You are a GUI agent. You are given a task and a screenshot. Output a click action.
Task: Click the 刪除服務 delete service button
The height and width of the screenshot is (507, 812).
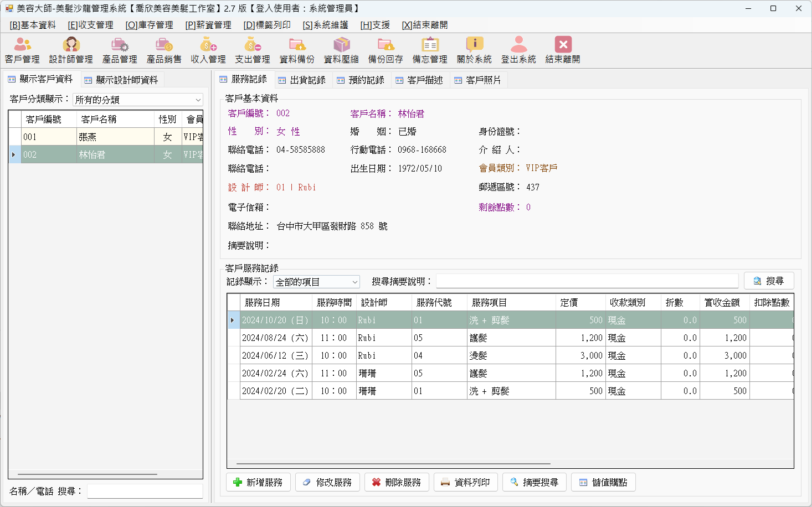(x=397, y=482)
